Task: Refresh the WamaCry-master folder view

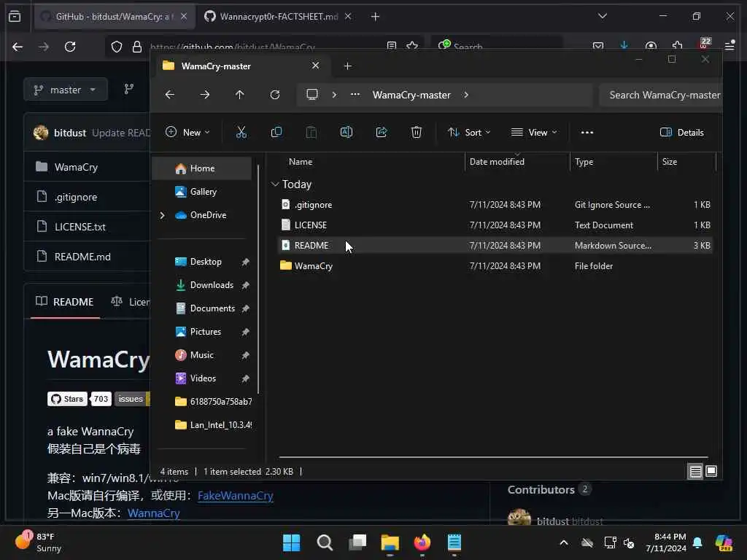Action: click(x=275, y=95)
